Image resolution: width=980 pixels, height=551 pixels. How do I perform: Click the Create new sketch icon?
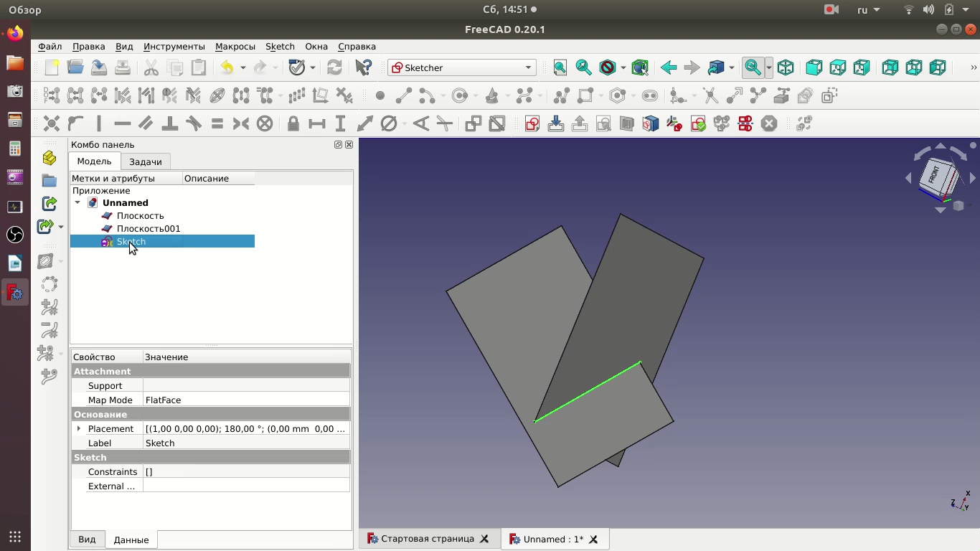point(532,123)
